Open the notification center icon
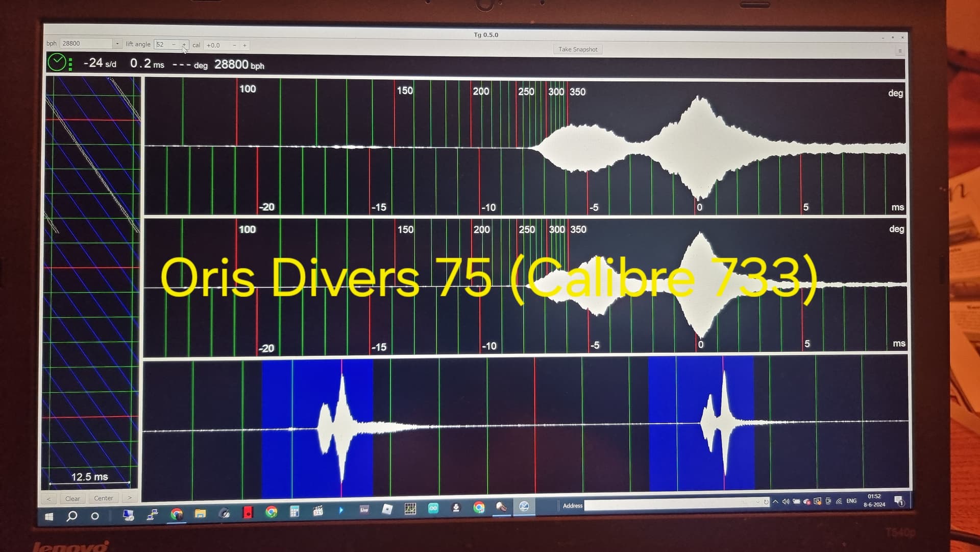Screen dimensions: 980x552 click(x=899, y=501)
